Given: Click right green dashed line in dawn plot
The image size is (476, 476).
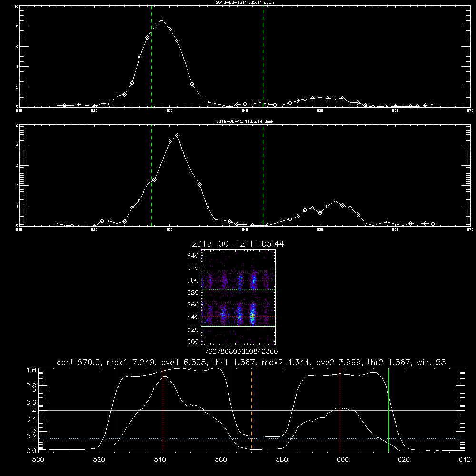Looking at the screenshot, I should [x=263, y=57].
